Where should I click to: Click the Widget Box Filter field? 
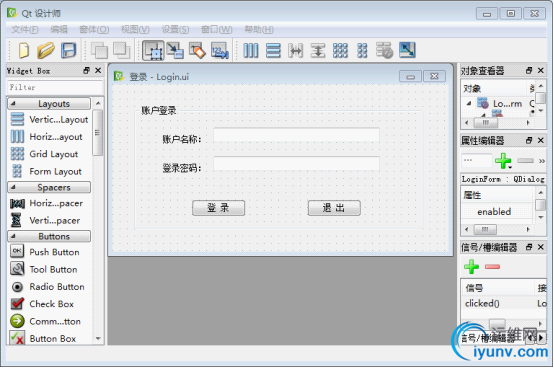point(55,87)
